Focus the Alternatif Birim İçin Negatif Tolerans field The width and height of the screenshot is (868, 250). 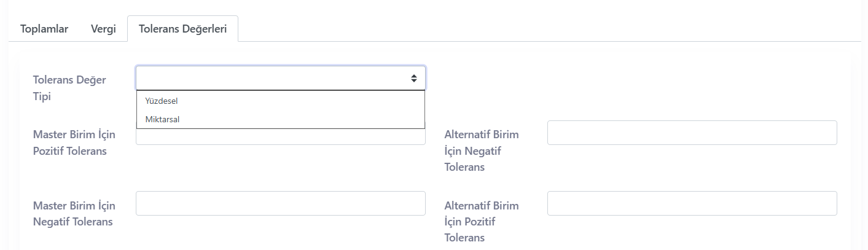coord(692,133)
